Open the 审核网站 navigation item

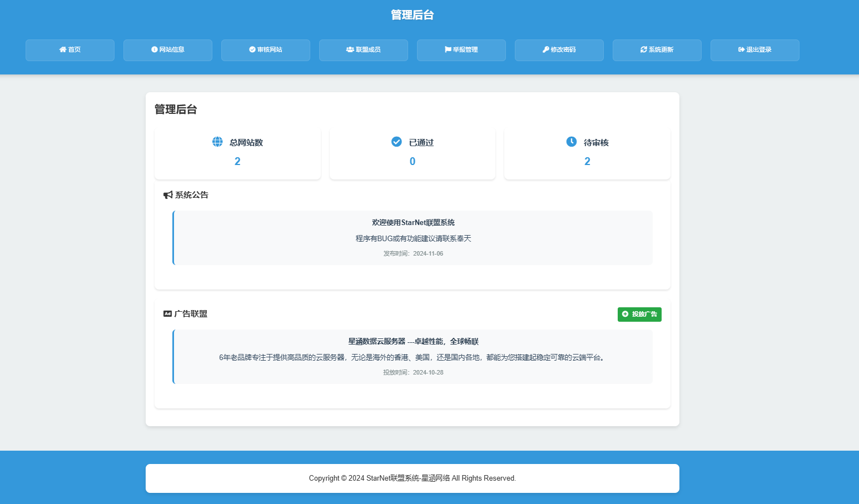[x=266, y=50]
